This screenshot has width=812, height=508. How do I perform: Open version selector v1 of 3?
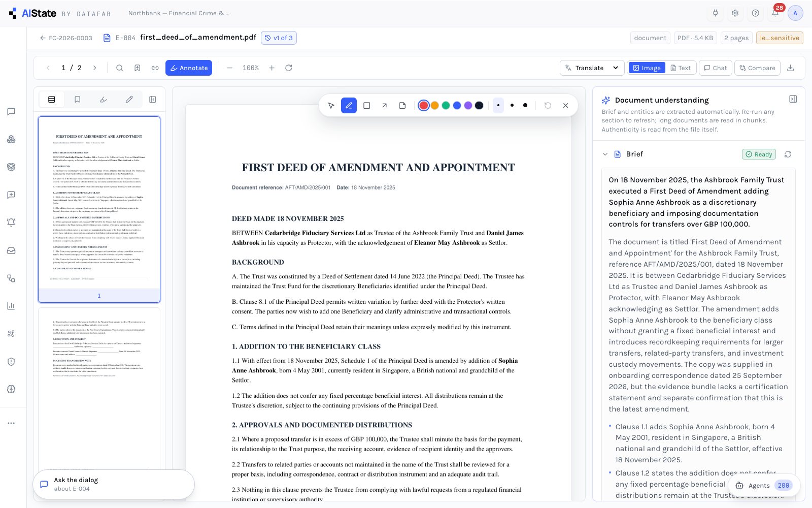pyautogui.click(x=279, y=38)
